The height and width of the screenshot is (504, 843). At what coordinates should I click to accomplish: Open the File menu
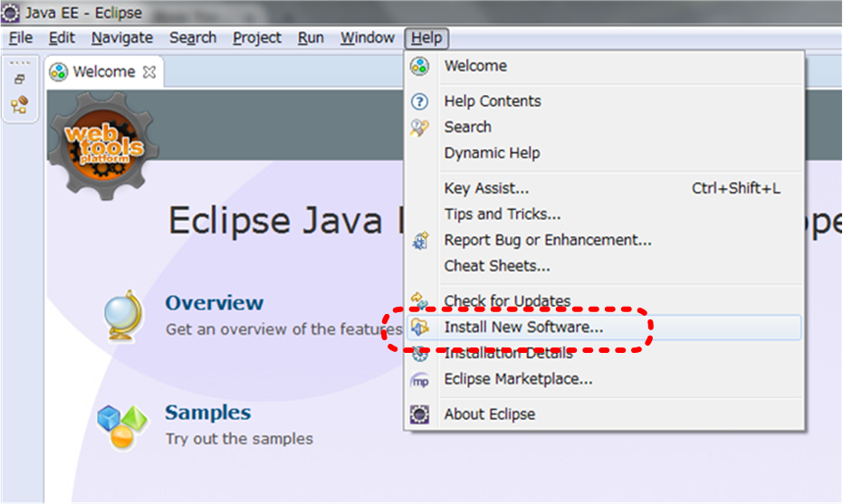(x=21, y=38)
